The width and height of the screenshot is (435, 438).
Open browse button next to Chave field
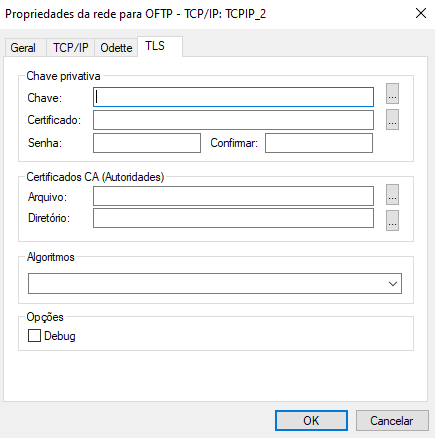click(x=392, y=94)
